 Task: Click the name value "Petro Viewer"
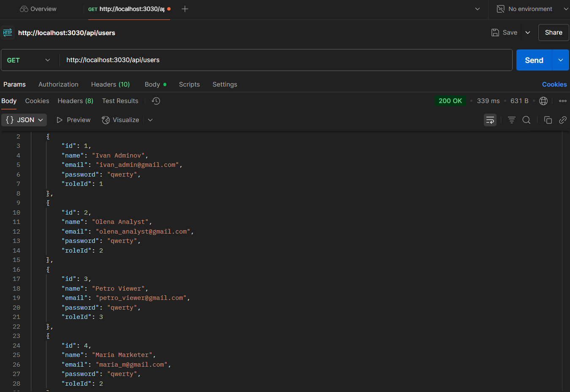(119, 289)
